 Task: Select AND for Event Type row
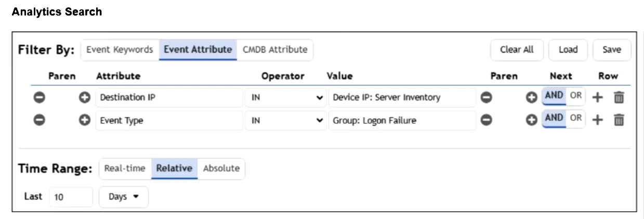pyautogui.click(x=554, y=119)
